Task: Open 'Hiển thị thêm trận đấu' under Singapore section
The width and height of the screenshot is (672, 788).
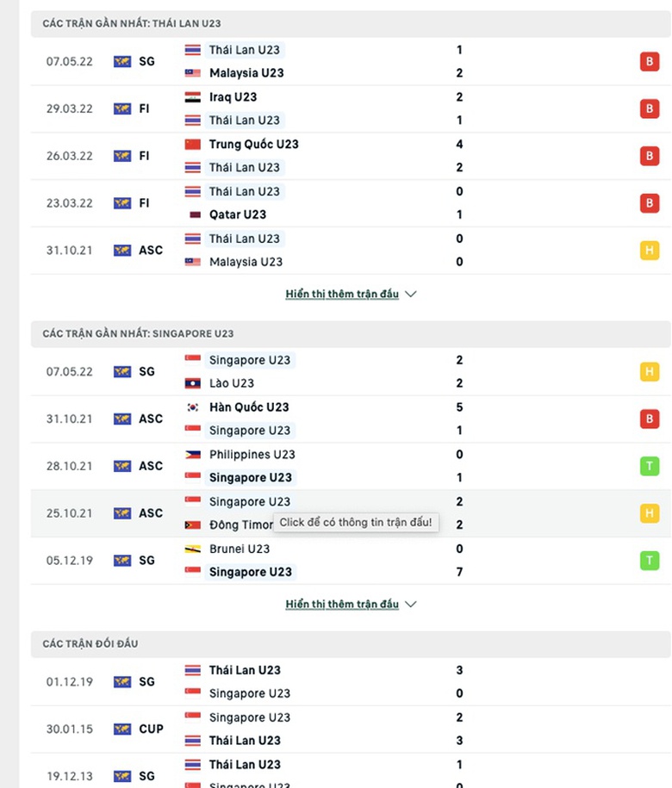Action: click(x=342, y=605)
